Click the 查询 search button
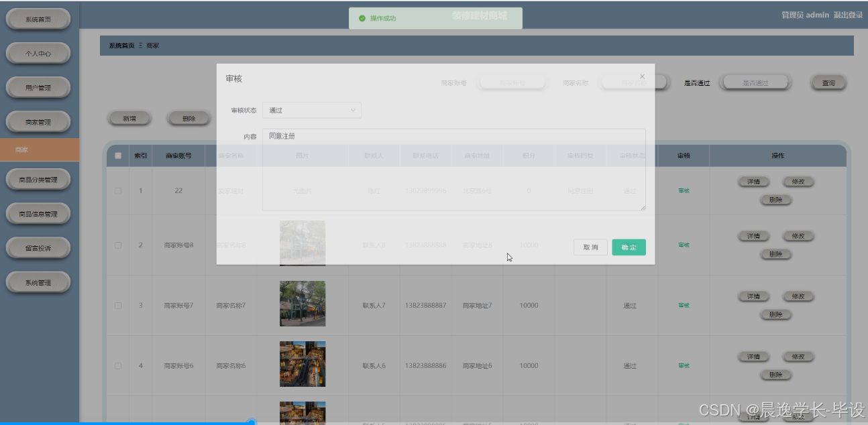 point(828,82)
